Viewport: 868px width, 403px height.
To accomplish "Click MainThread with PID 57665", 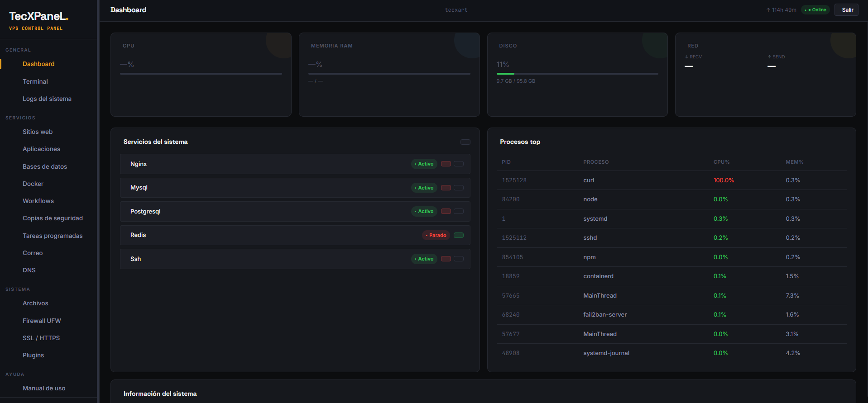I will [x=600, y=295].
